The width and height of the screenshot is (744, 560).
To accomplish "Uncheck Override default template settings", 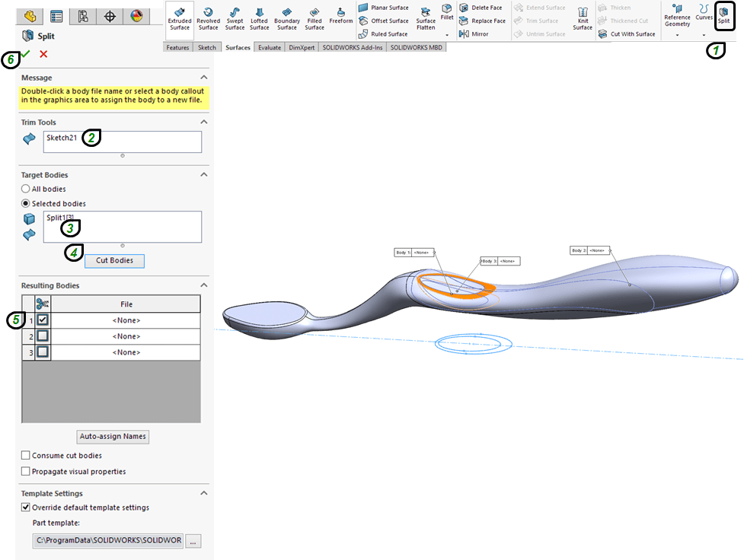I will coord(26,508).
